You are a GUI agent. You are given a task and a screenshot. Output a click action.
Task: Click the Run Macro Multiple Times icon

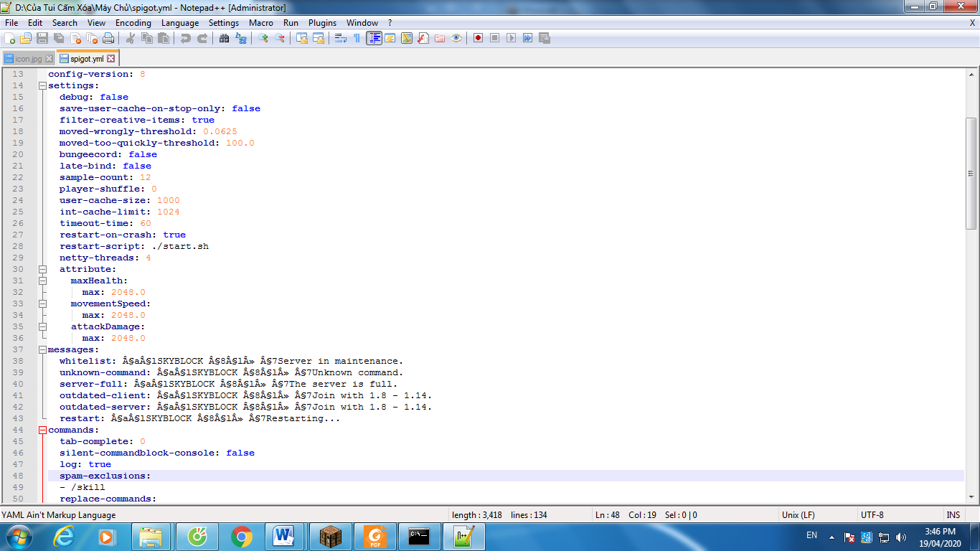click(x=527, y=38)
